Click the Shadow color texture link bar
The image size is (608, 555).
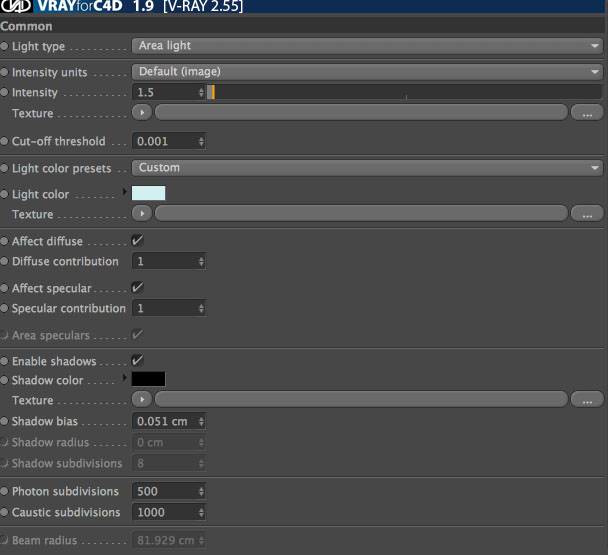(x=361, y=399)
